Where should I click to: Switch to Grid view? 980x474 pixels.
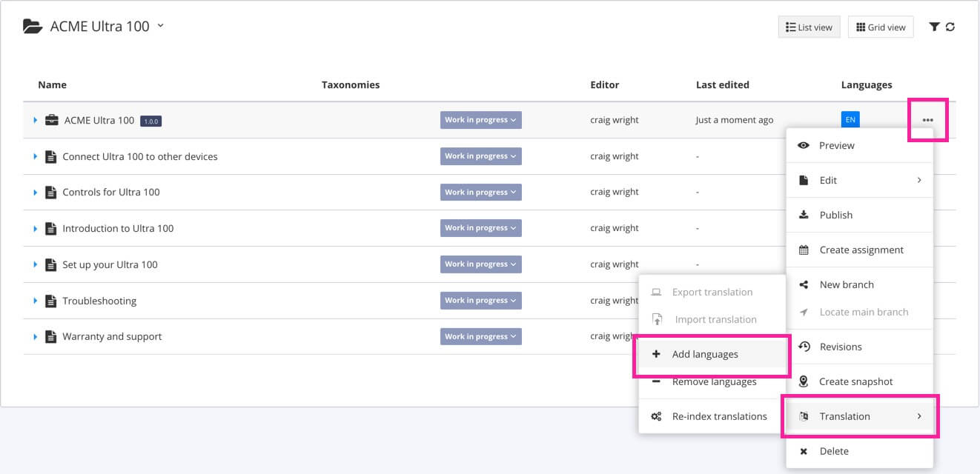[881, 27]
